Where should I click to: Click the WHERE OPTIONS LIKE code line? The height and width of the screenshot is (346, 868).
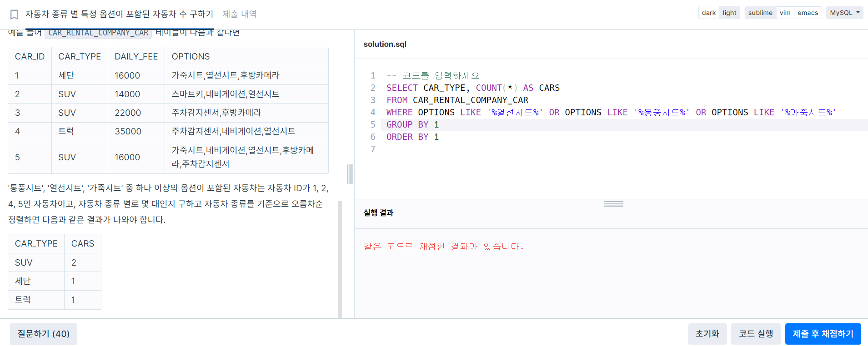tap(611, 113)
